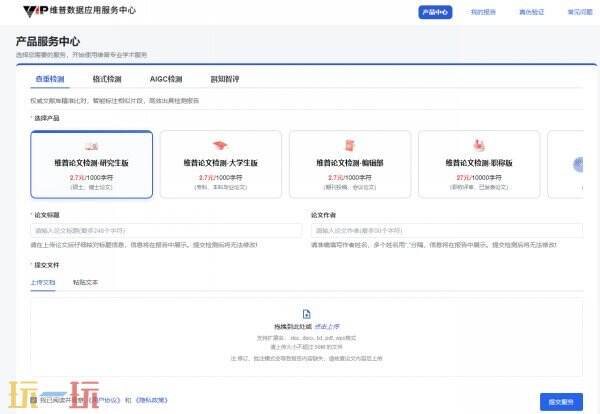600x414 pixels.
Task: Click the blue round icon on the cut-off card
Action: 578,165
